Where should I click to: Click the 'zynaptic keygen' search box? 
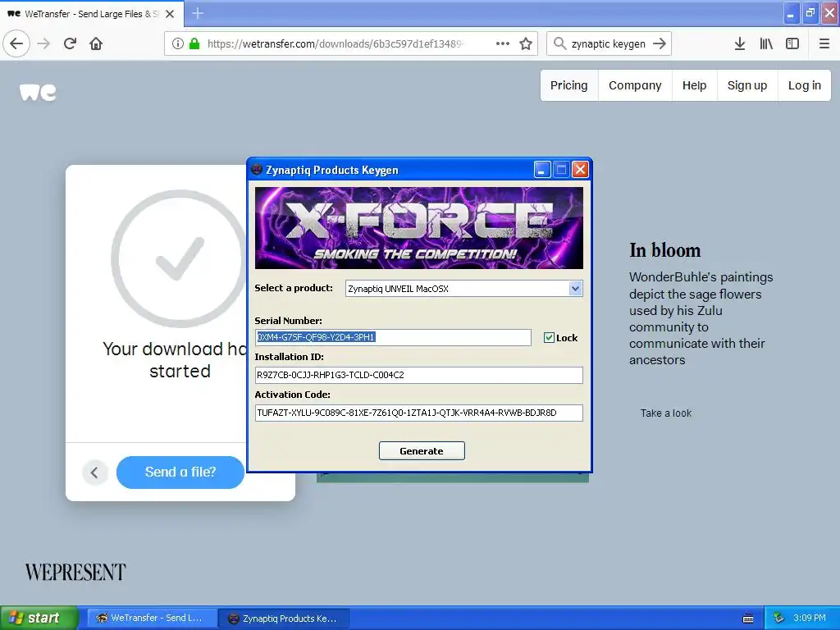coord(608,43)
